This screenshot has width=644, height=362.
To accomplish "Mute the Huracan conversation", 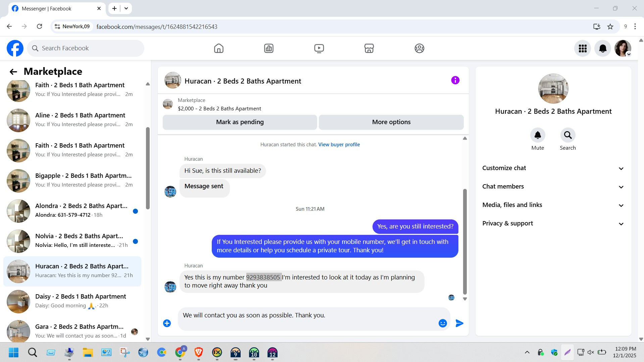I will coord(538,135).
